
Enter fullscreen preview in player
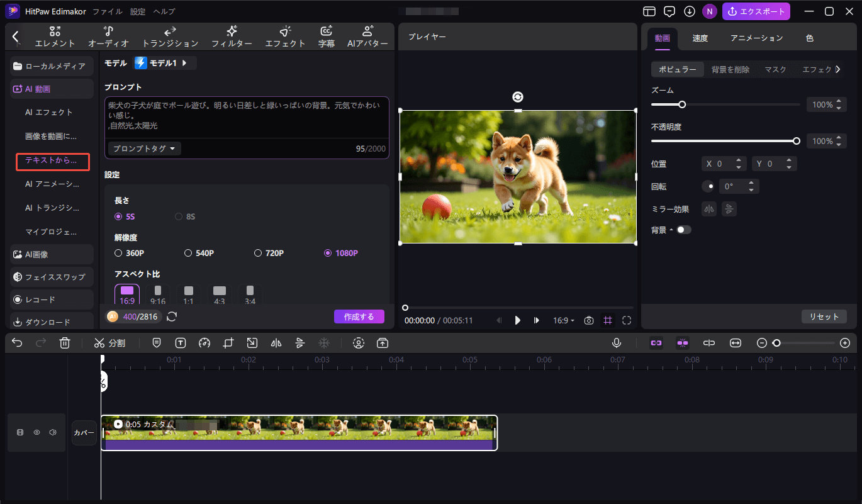[627, 320]
